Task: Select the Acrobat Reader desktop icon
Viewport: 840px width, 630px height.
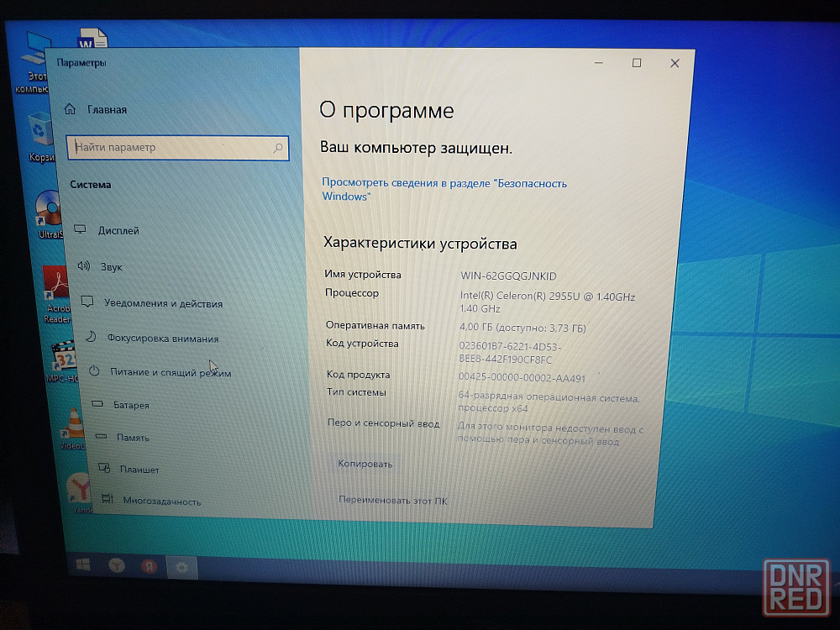Action: (56, 294)
